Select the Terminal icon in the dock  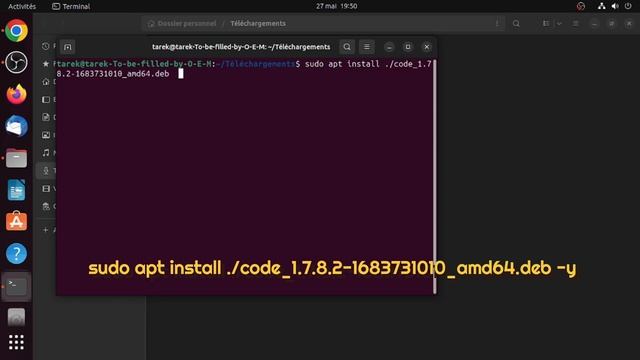tap(16, 286)
